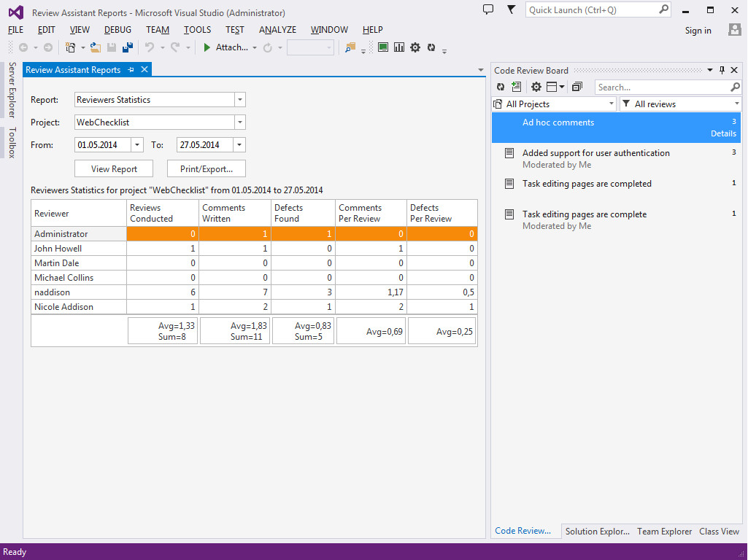Select the Administrator reviewer row

(254, 233)
